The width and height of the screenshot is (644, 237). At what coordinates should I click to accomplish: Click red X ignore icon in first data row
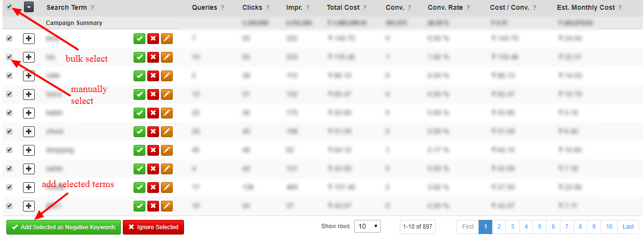pos(153,39)
